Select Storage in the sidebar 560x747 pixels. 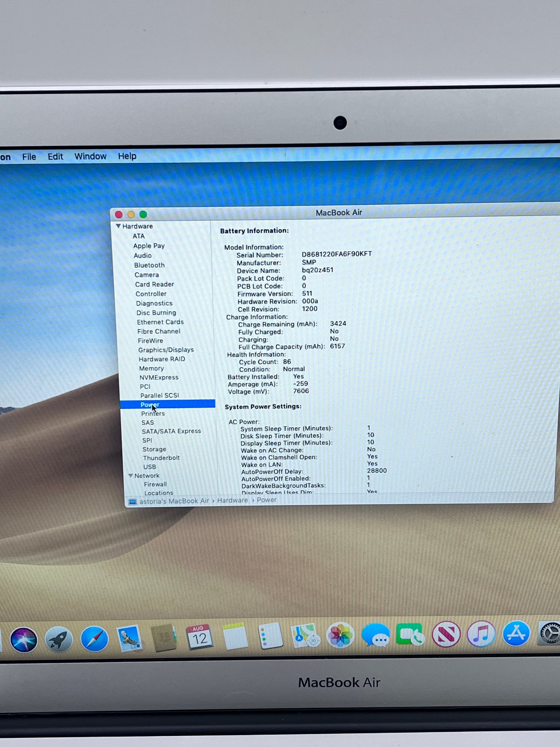pyautogui.click(x=154, y=449)
